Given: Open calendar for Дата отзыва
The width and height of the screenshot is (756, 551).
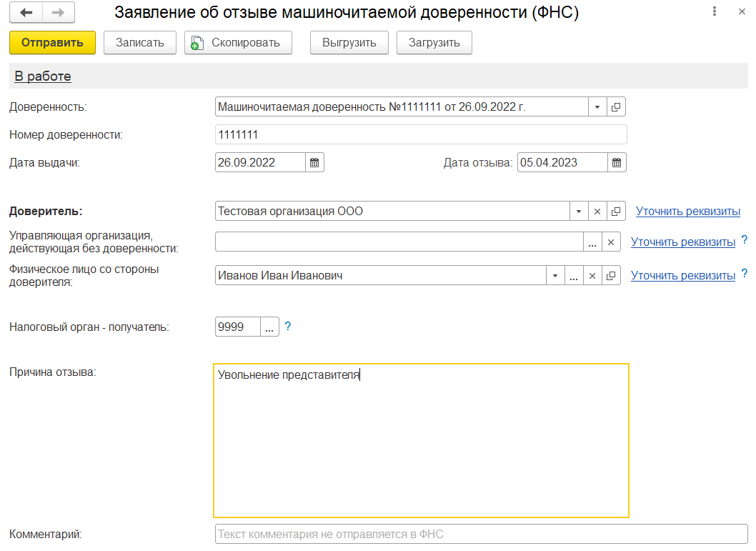Looking at the screenshot, I should tap(617, 162).
